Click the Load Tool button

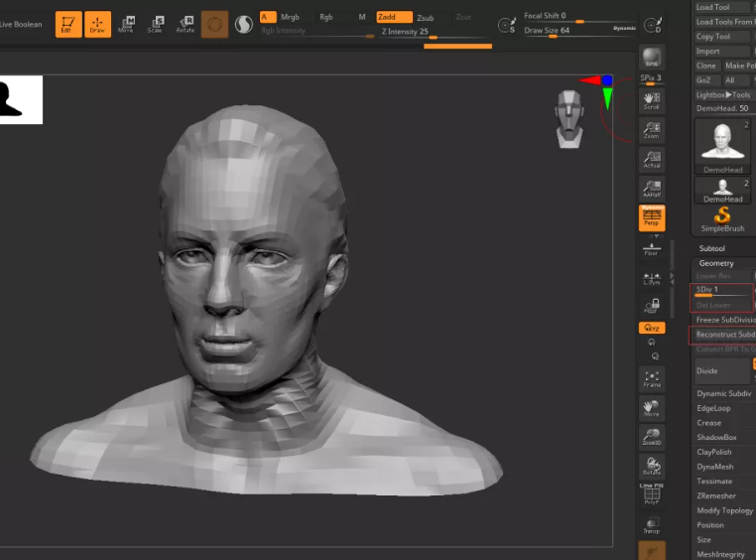click(x=721, y=7)
